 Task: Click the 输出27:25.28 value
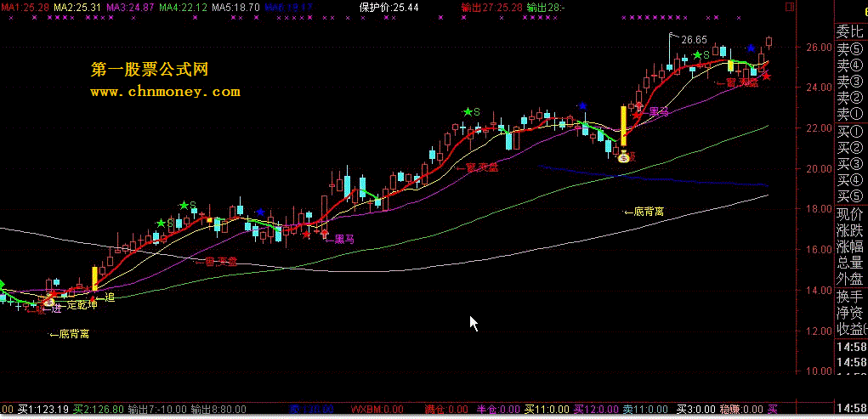pos(492,8)
